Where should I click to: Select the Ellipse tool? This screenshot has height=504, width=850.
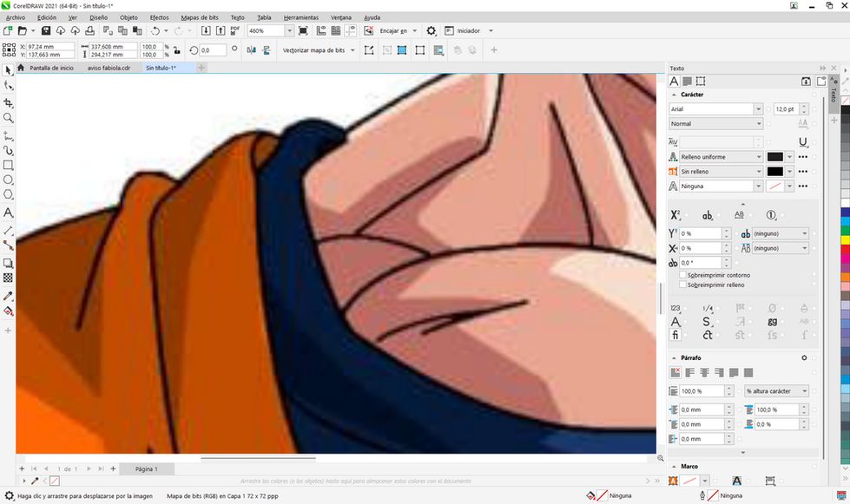(x=8, y=180)
